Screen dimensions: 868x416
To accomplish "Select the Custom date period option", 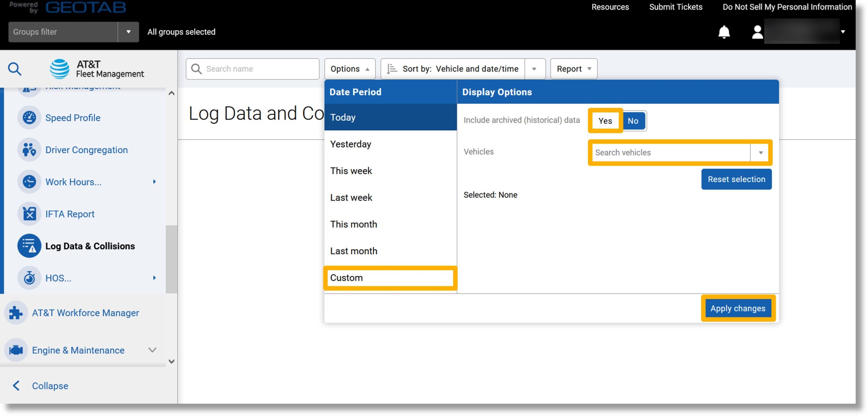I will [x=390, y=278].
